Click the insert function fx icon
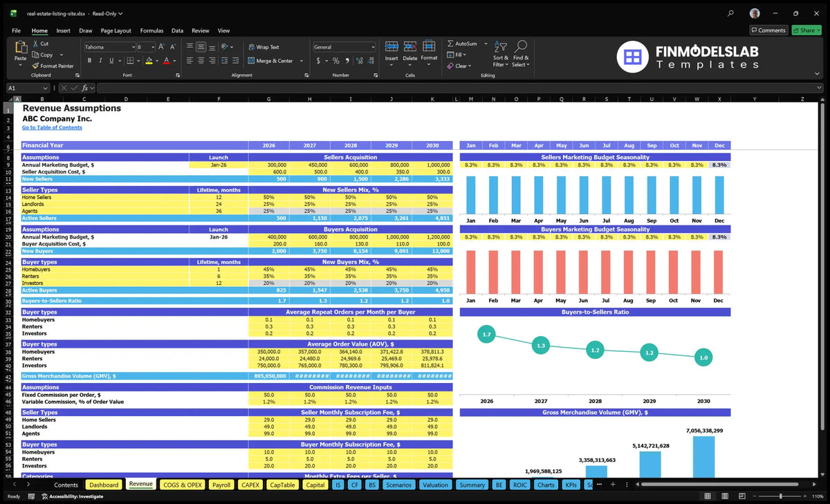This screenshot has height=504, width=830. pos(85,88)
